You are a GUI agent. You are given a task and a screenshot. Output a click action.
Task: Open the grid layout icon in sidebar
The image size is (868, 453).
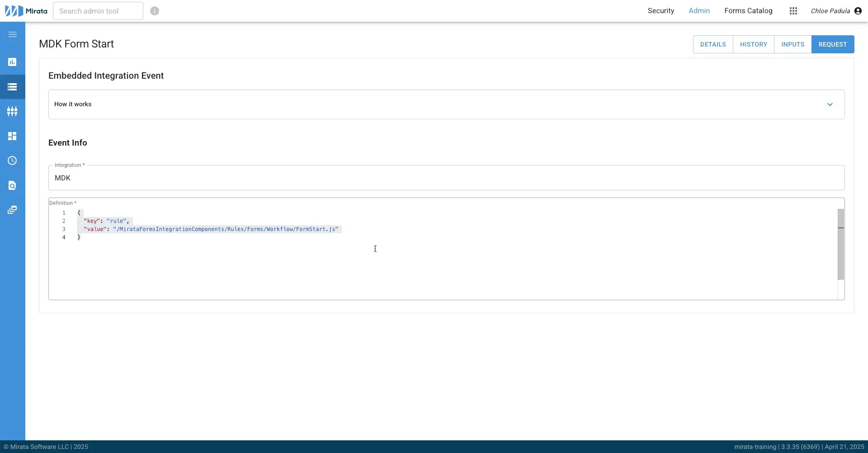pos(12,136)
